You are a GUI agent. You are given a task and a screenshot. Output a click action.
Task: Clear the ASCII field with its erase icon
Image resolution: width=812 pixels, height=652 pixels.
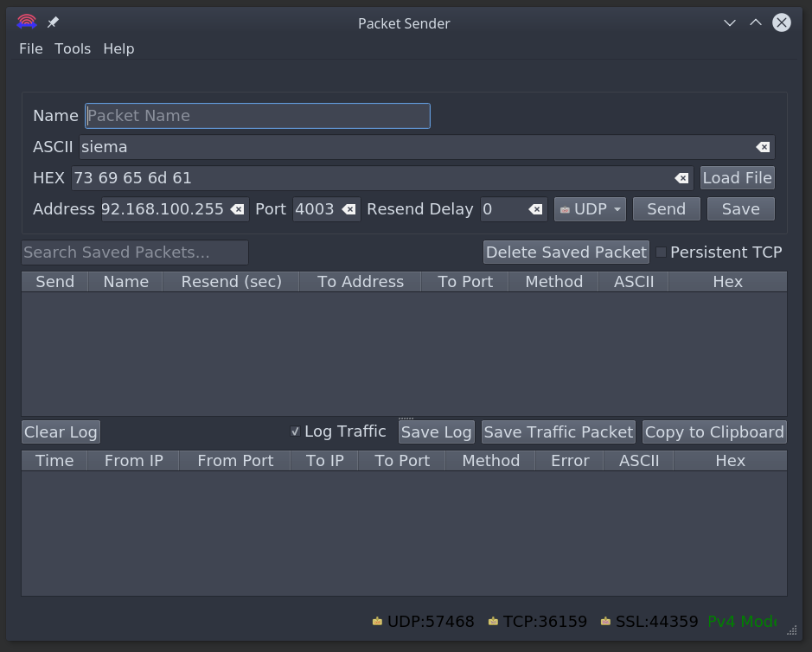(x=763, y=147)
